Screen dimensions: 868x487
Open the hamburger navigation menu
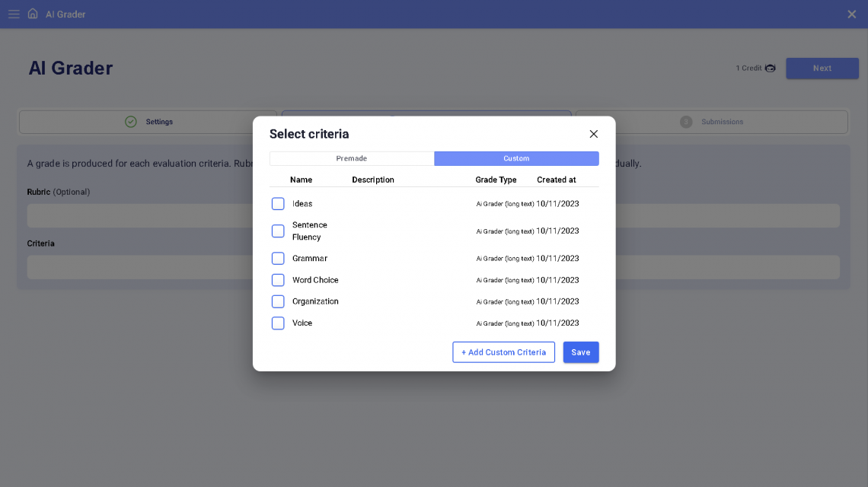click(14, 13)
